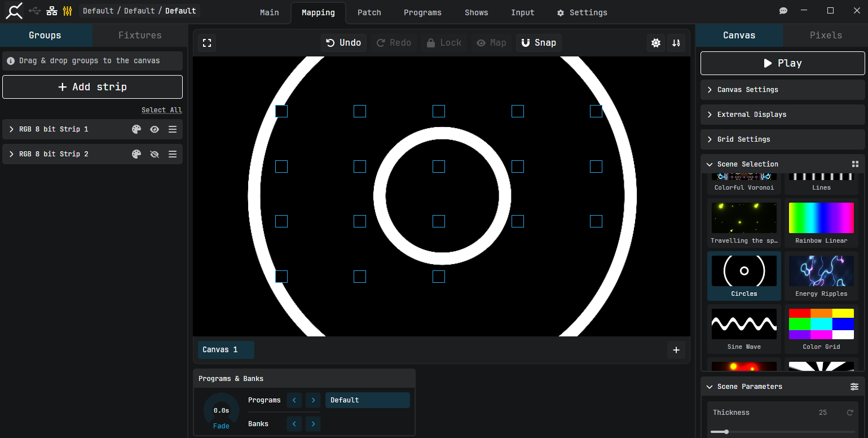
Task: Click the Add strip button
Action: (x=92, y=87)
